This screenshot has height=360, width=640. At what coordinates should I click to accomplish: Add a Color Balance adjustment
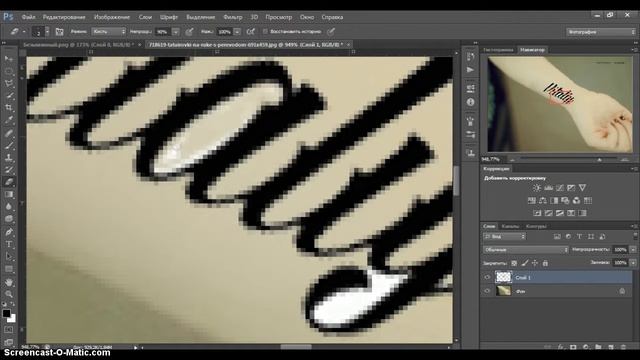point(543,200)
